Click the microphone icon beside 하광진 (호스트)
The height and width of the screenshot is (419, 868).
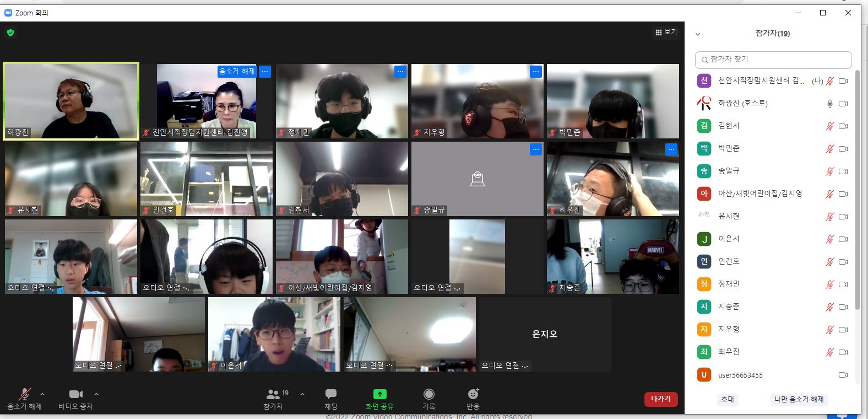coord(829,104)
